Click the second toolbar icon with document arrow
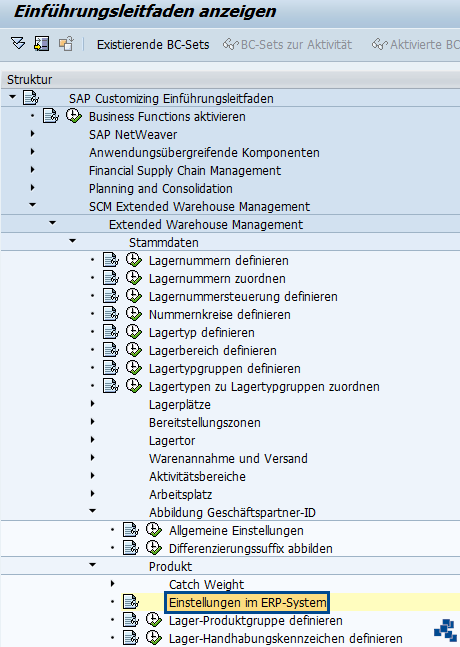Screen dimensions: 460x647 pos(42,43)
